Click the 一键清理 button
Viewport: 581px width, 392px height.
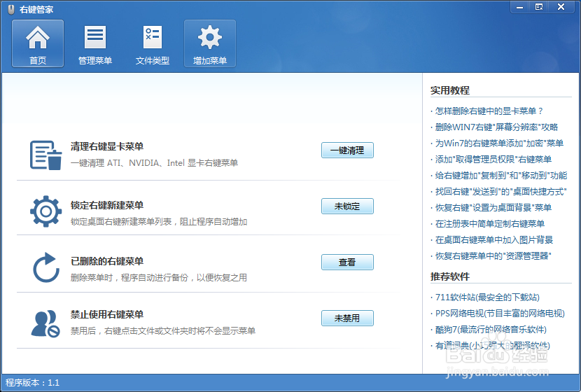coord(347,150)
